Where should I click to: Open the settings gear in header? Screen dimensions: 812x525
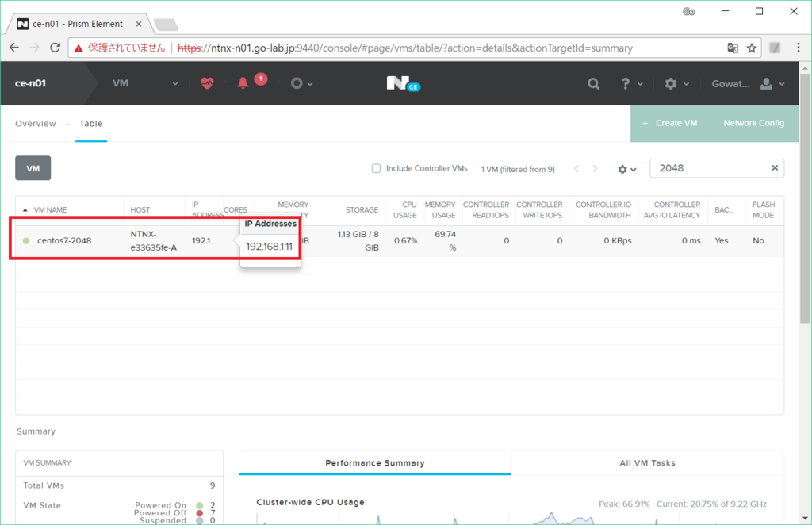[x=671, y=83]
